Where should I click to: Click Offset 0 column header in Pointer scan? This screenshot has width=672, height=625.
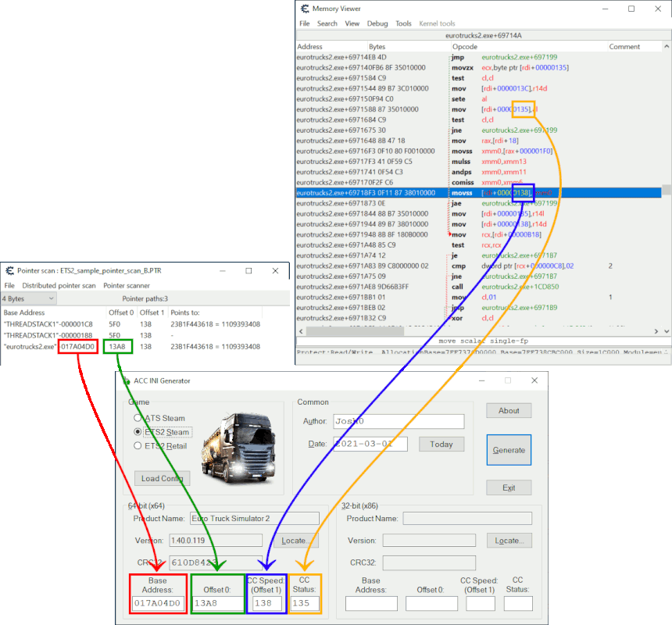[x=121, y=312]
